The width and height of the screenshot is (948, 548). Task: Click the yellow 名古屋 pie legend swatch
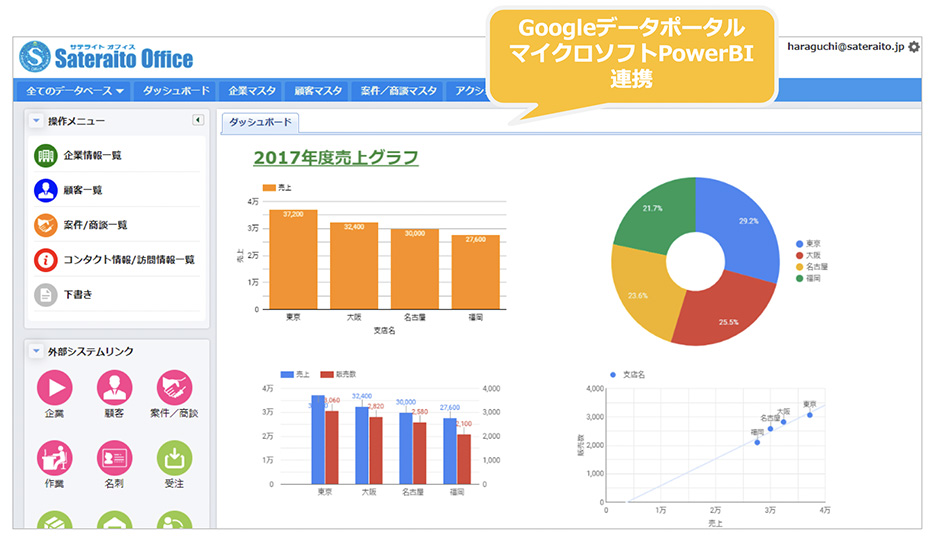coord(799,267)
